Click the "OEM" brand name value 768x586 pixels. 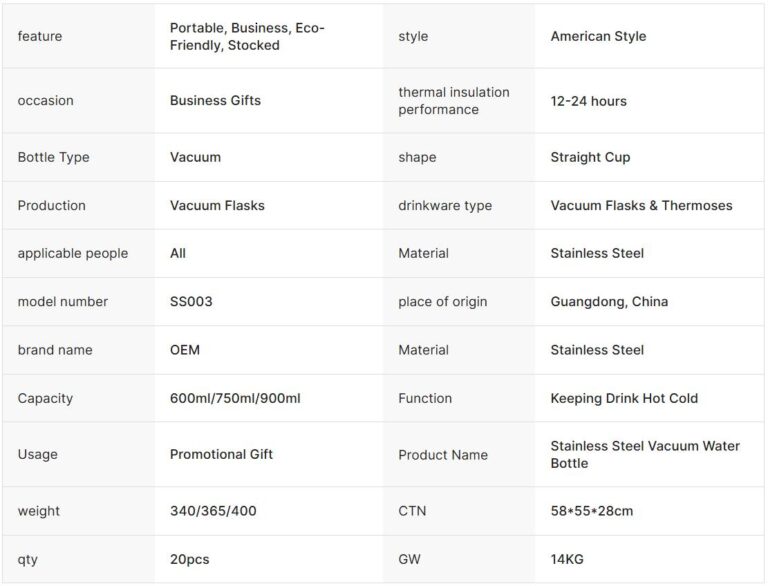[x=185, y=350]
